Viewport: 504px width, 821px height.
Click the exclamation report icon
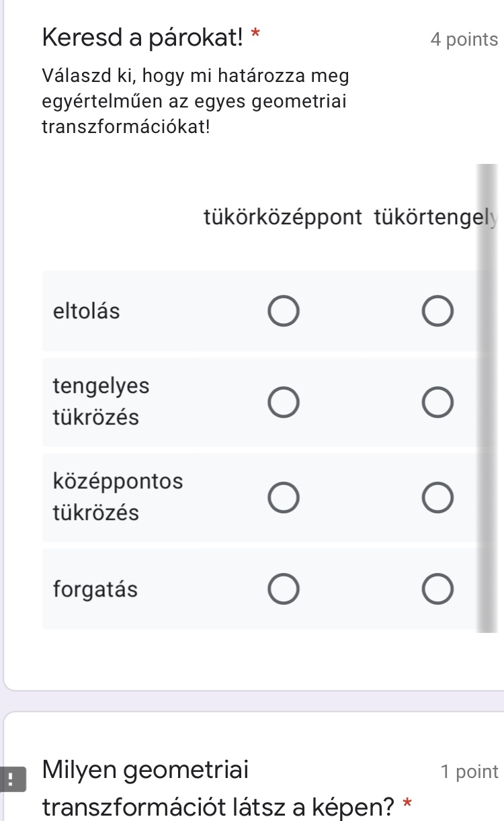coord(11,781)
